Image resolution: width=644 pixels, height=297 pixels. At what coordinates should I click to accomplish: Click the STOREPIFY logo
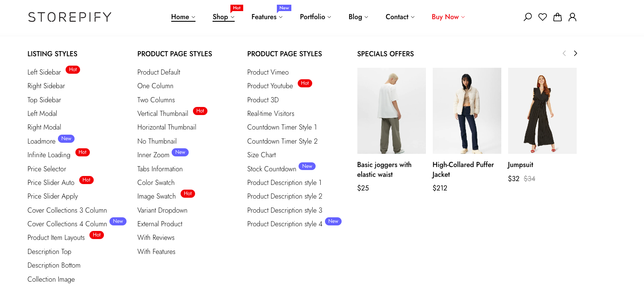coord(69,17)
